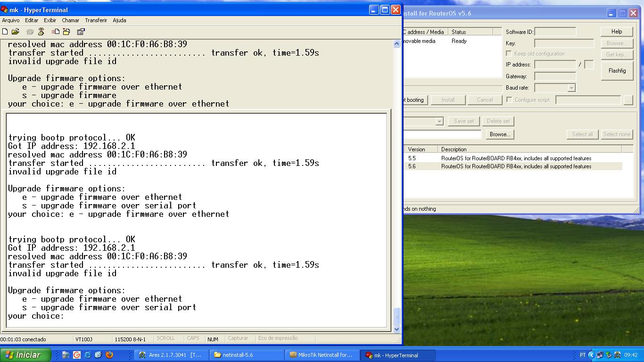Screen dimensions: 644x362
Task: Click the mk - HyperTerminal taskbar button
Action: coord(398,355)
